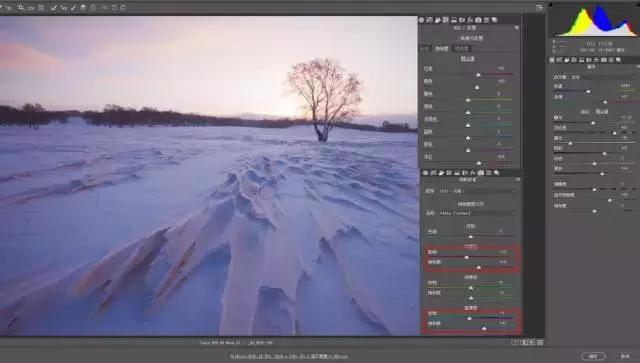Switch to the Luminance tab in HSL panel
This screenshot has height=363, width=640.
pyautogui.click(x=462, y=48)
